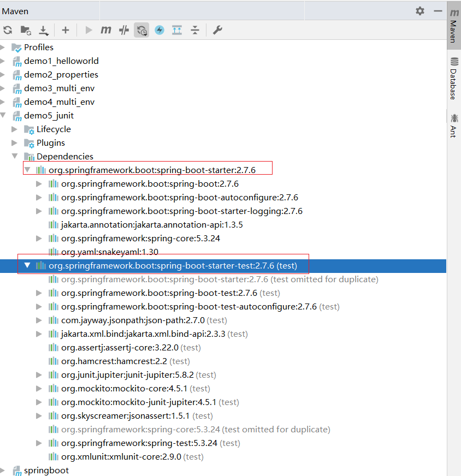This screenshot has width=461, height=476.
Task: Select the org.yaml:snakeyaml:1.30 dependency
Action: [x=102, y=252]
